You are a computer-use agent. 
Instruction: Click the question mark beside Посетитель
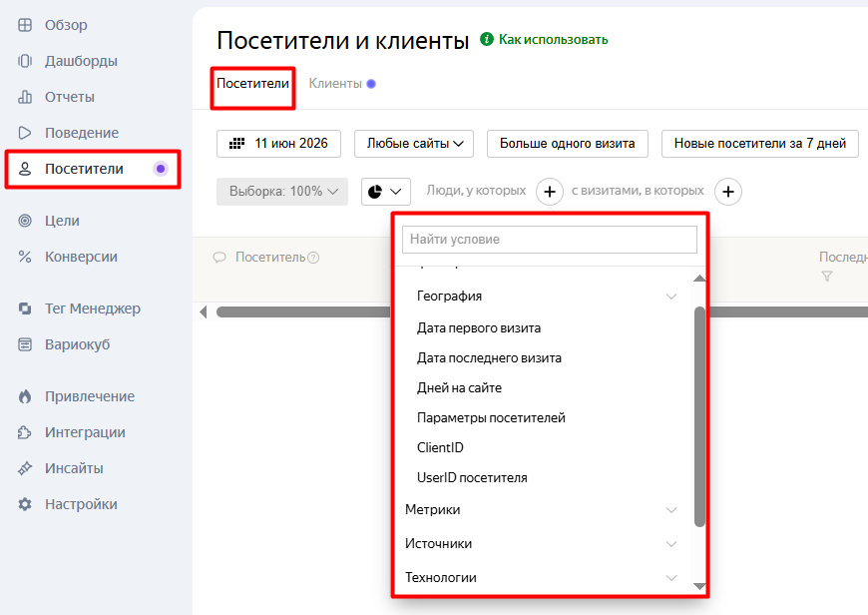(313, 258)
